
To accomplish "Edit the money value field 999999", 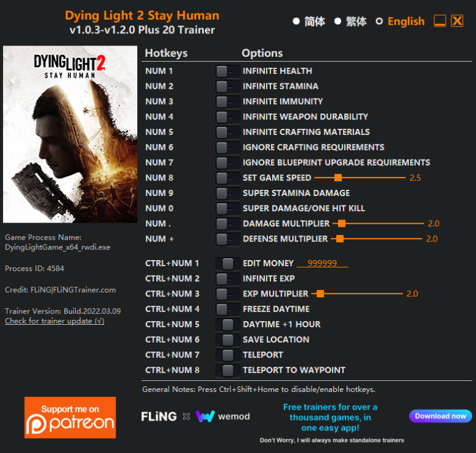I will [x=323, y=263].
